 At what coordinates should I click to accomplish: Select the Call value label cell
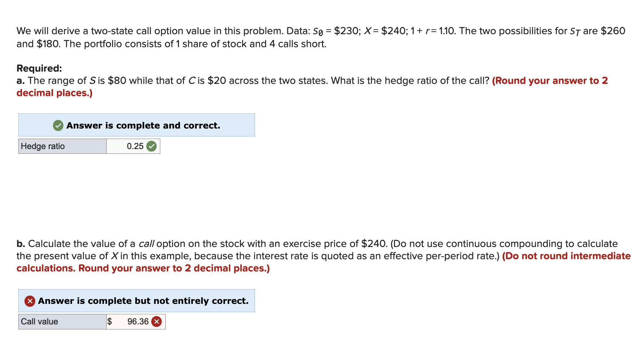[62, 321]
